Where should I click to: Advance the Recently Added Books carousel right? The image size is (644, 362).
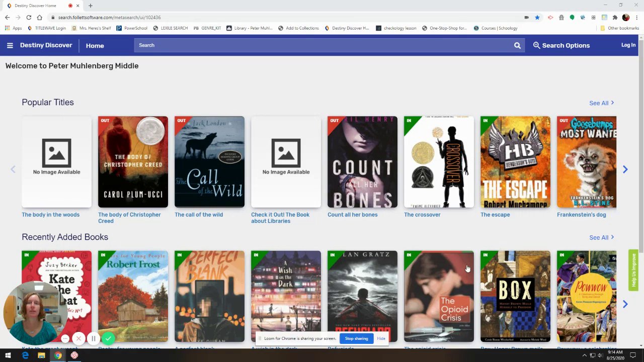click(625, 304)
